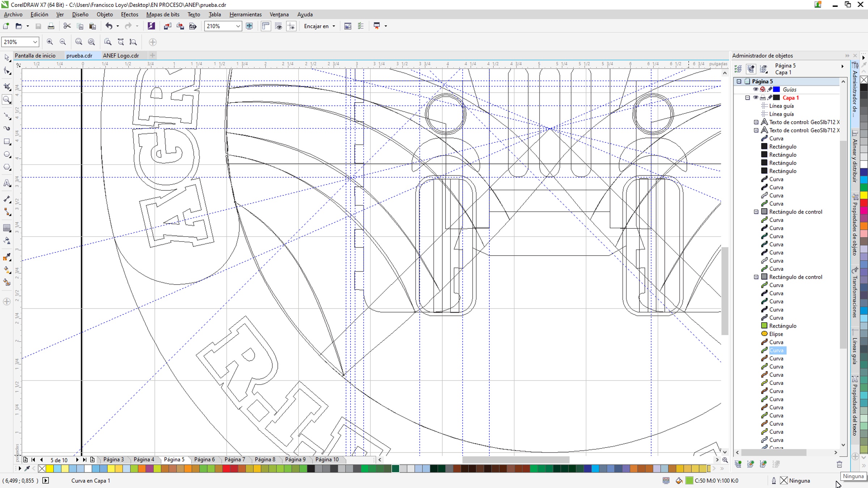The height and width of the screenshot is (488, 868).
Task: Select the Color Eyedropper tool
Action: click(7, 257)
